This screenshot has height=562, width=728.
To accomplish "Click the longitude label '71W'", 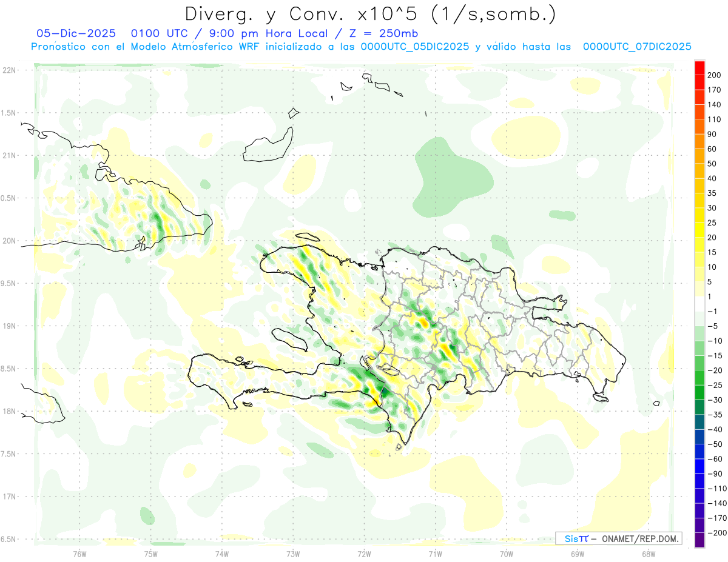I will 435,554.
